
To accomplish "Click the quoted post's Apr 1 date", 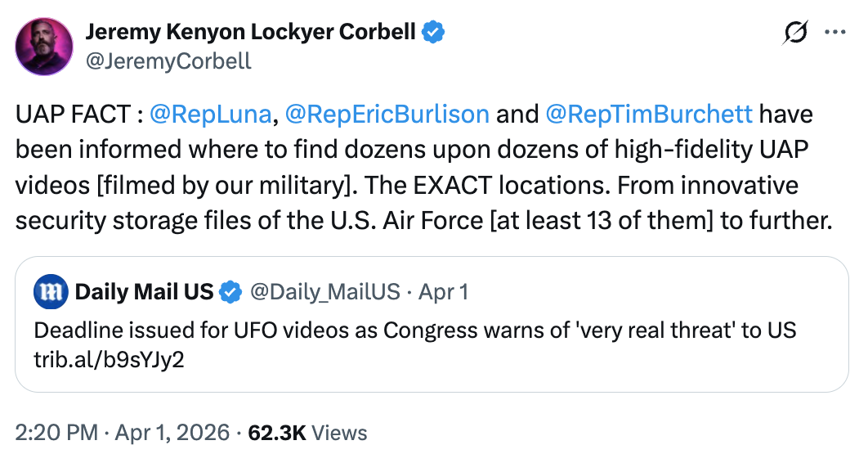I will click(x=444, y=292).
